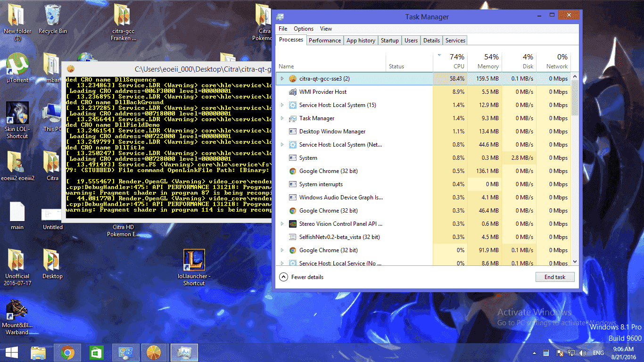The image size is (644, 362).
Task: Click the ENG language indicator in taskbar
Action: click(x=598, y=353)
